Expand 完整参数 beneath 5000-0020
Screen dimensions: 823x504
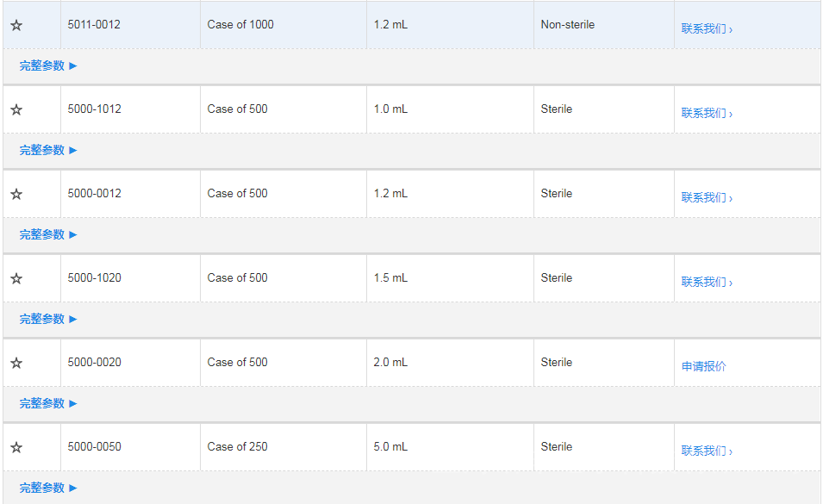(48, 403)
